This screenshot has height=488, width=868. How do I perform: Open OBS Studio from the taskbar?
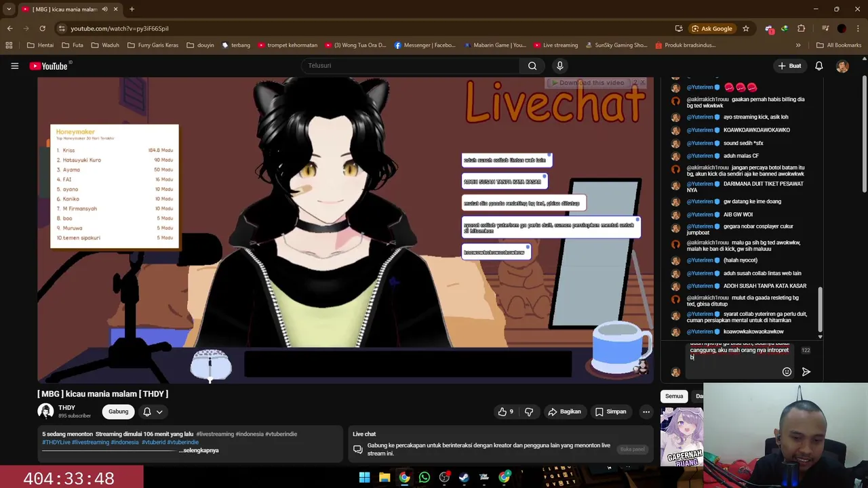pos(444,478)
